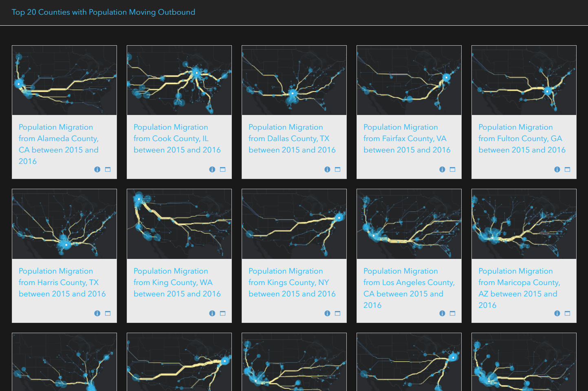Show info for Maricopa County, AZ card
The width and height of the screenshot is (588, 391).
click(x=557, y=314)
